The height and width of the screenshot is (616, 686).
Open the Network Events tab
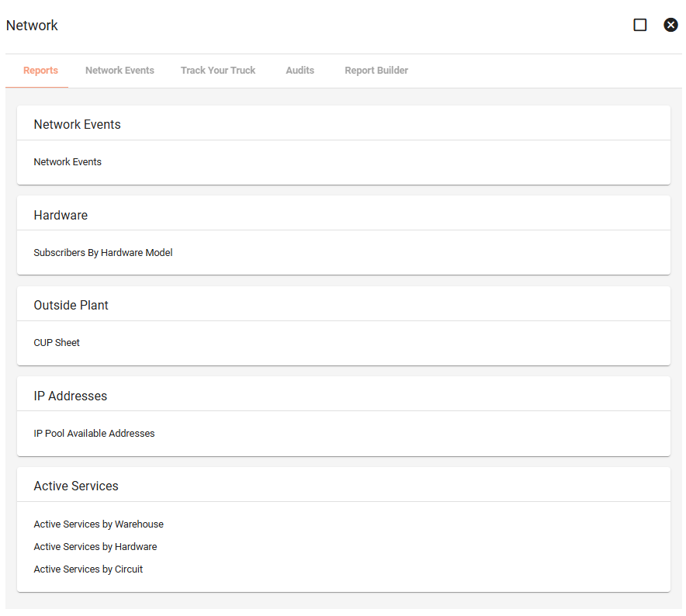[120, 71]
